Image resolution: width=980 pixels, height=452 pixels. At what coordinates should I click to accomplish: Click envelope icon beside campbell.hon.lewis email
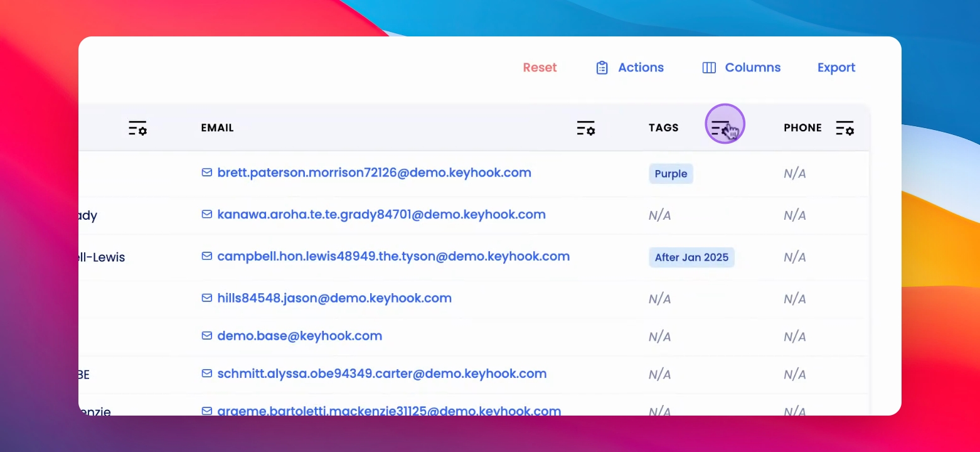pos(206,256)
